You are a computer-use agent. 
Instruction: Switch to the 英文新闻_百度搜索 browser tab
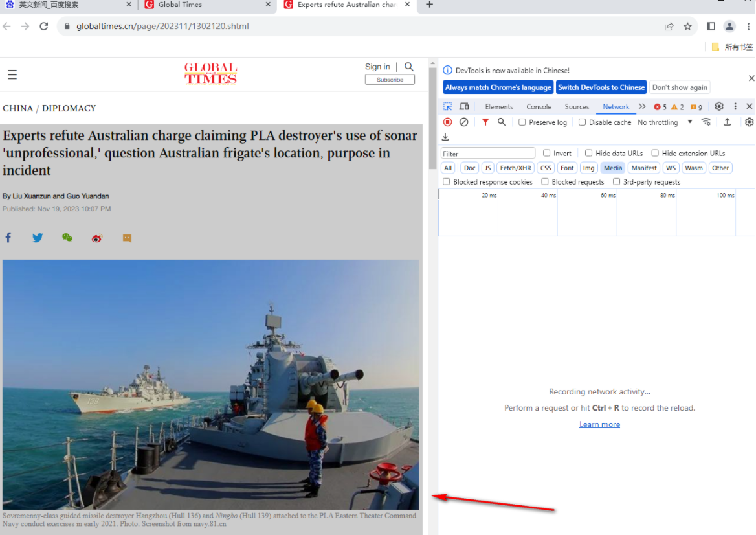click(x=67, y=5)
